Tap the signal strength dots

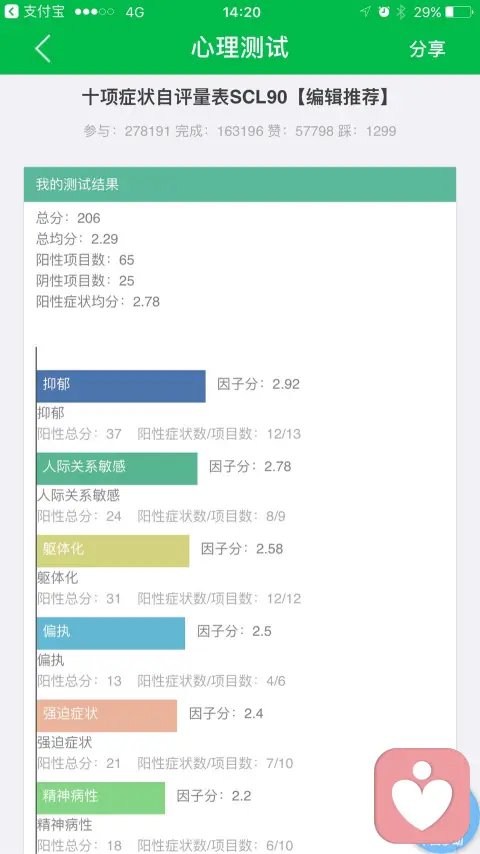point(94,11)
